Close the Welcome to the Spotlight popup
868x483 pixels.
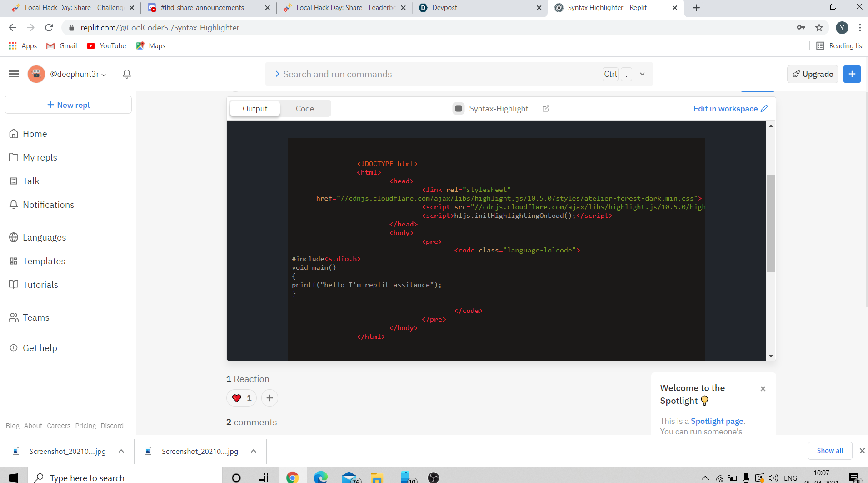tap(763, 389)
